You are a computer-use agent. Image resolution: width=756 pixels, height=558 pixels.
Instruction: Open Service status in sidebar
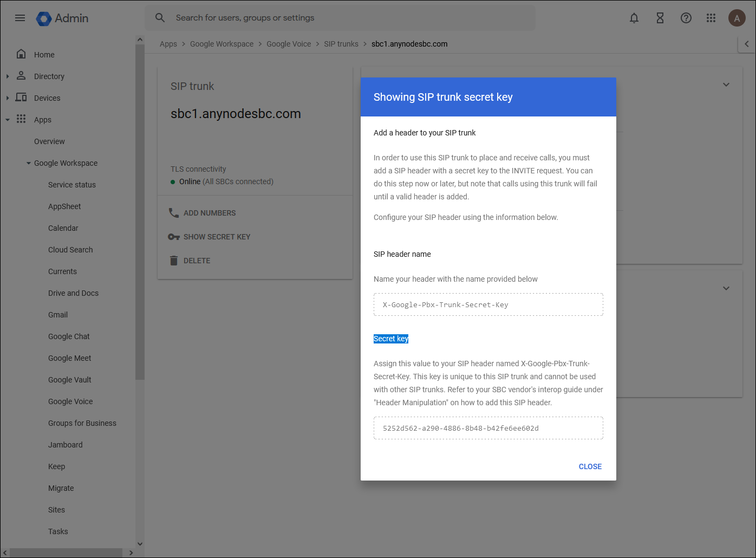coord(72,185)
